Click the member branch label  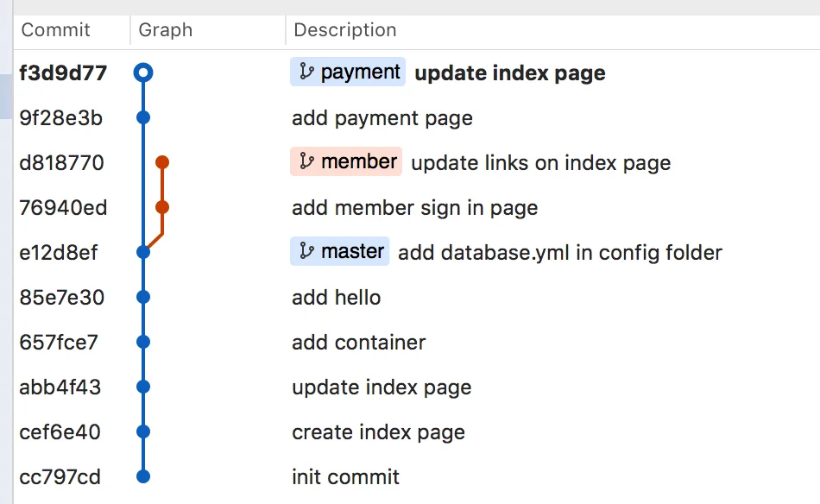tap(346, 161)
